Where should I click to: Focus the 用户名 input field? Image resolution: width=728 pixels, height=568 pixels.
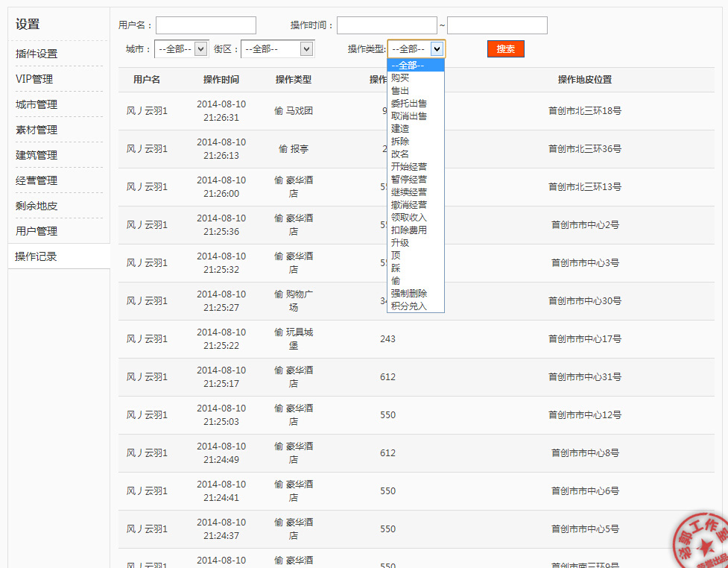206,25
